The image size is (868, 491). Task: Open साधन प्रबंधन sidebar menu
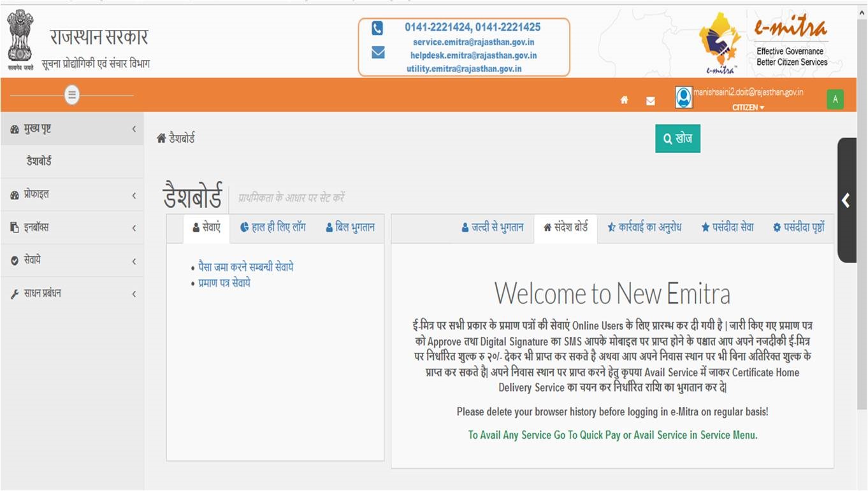pos(71,294)
